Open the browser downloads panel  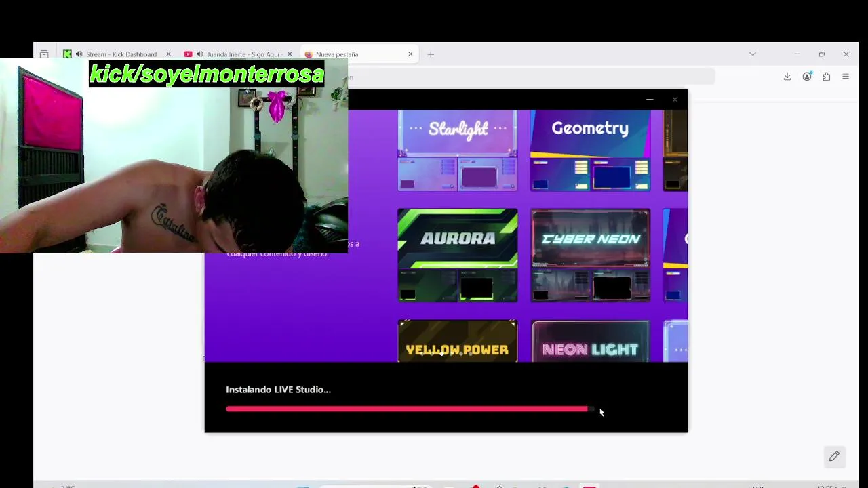pyautogui.click(x=787, y=77)
